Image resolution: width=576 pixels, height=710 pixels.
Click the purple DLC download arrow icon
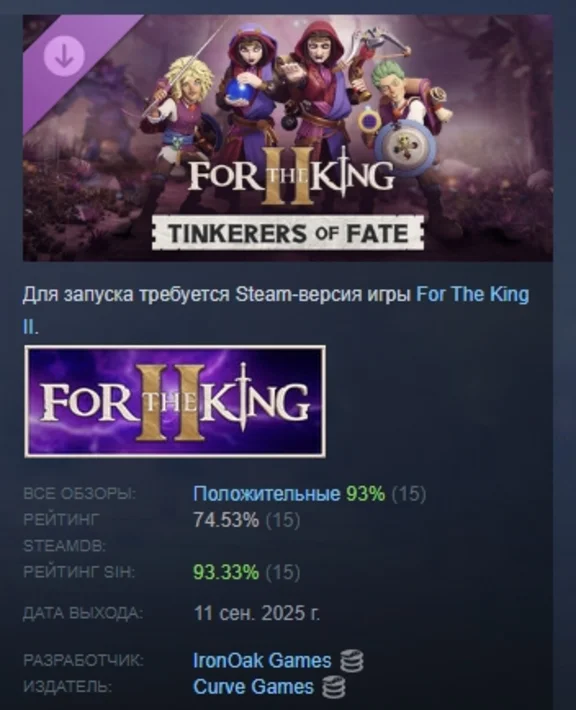point(64,56)
